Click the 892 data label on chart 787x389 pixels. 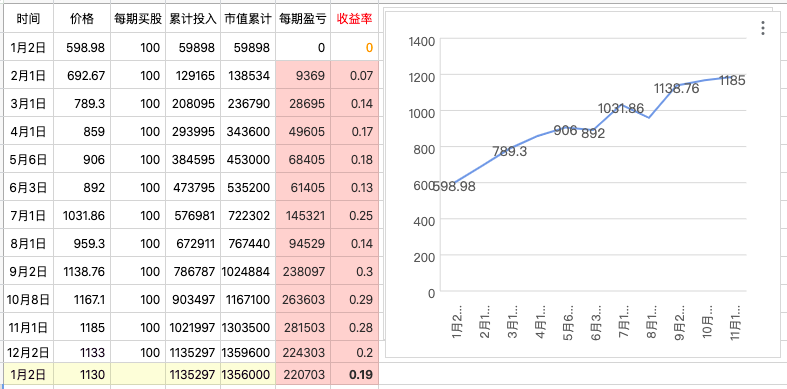point(593,133)
